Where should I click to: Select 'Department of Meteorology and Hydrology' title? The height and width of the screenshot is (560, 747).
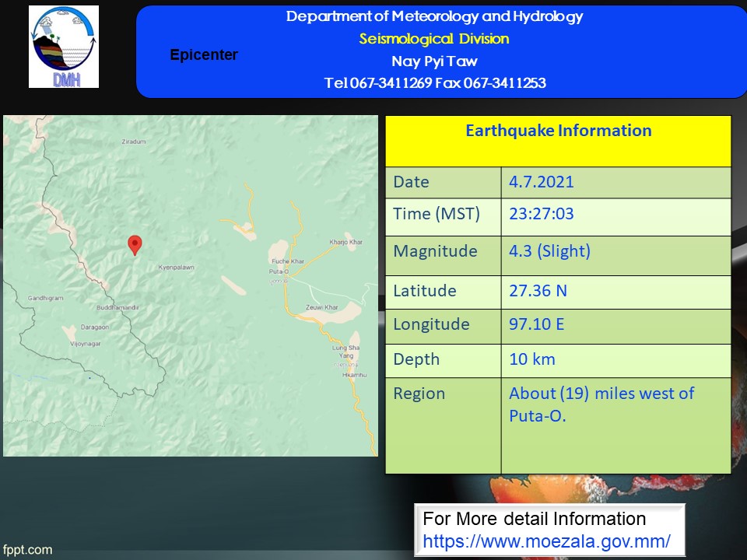point(434,16)
